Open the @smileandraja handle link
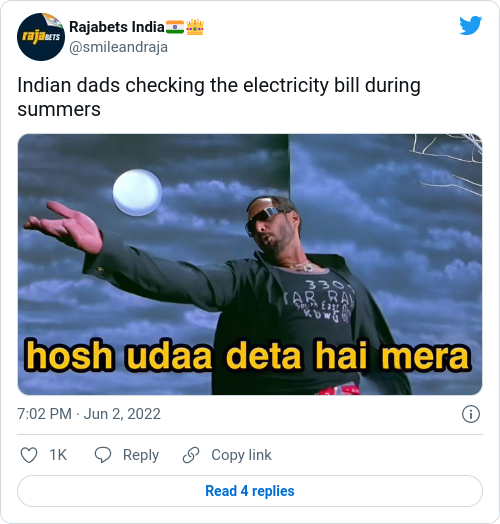This screenshot has width=500, height=524. [x=118, y=47]
